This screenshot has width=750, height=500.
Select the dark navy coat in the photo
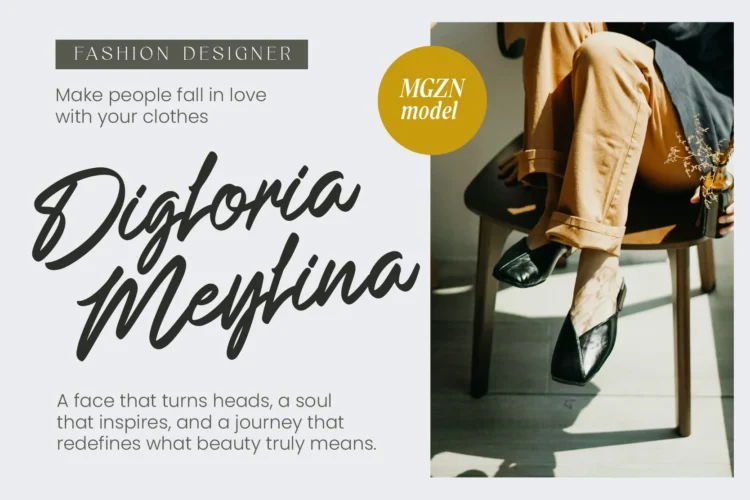689,91
